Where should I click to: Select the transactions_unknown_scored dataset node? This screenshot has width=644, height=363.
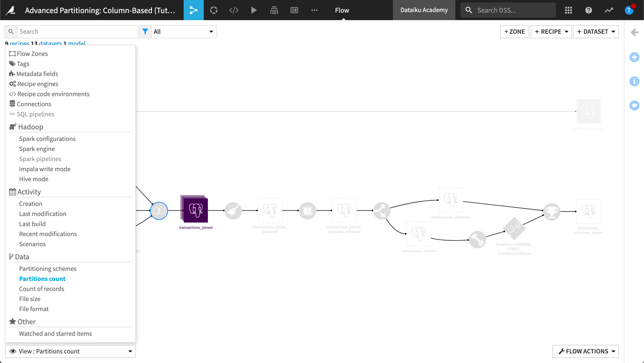coord(588,211)
